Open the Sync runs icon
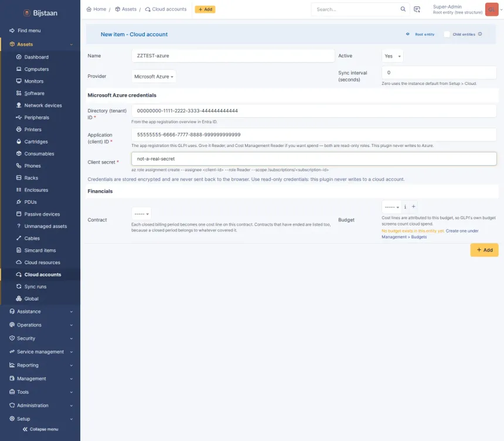The width and height of the screenshot is (504, 441). [19, 286]
